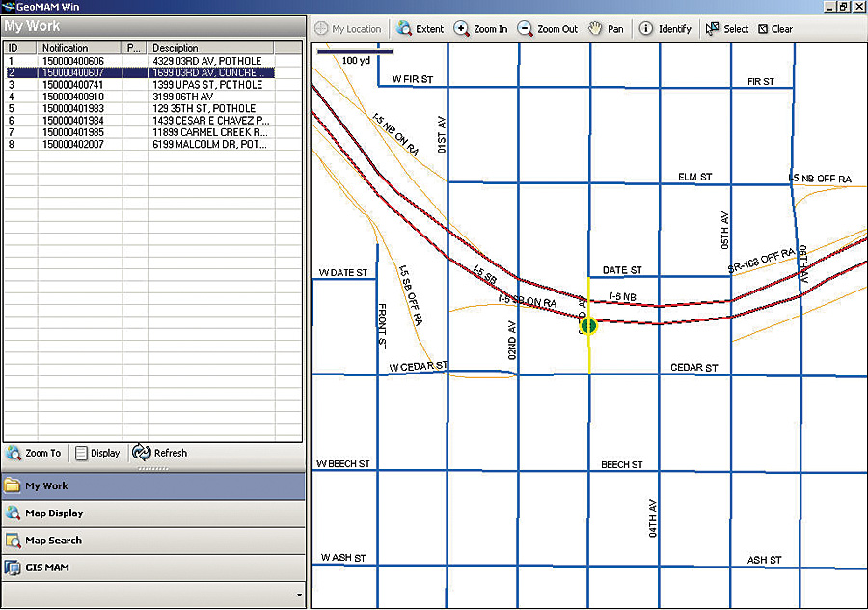This screenshot has height=610, width=868.
Task: Click the GeoMAM Win title bar icon
Action: coord(8,7)
